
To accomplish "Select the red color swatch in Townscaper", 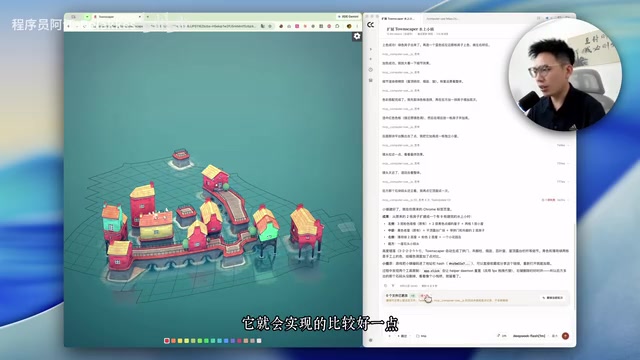I will pos(167,340).
